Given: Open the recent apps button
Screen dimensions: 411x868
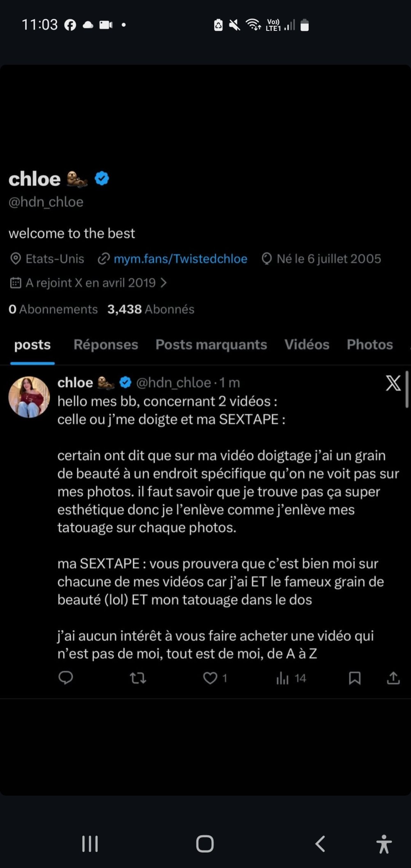Looking at the screenshot, I should point(90,844).
